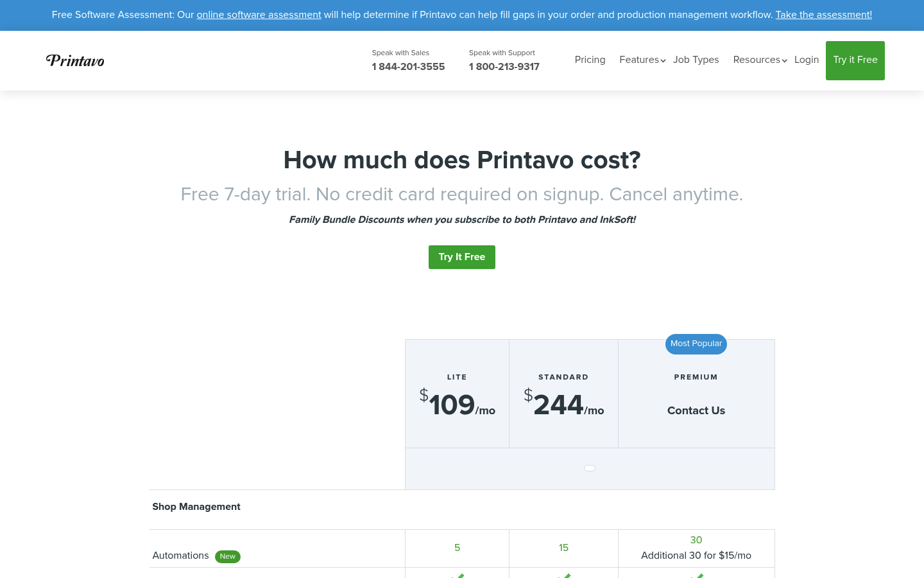Click the Standard automations value 15

pyautogui.click(x=563, y=548)
